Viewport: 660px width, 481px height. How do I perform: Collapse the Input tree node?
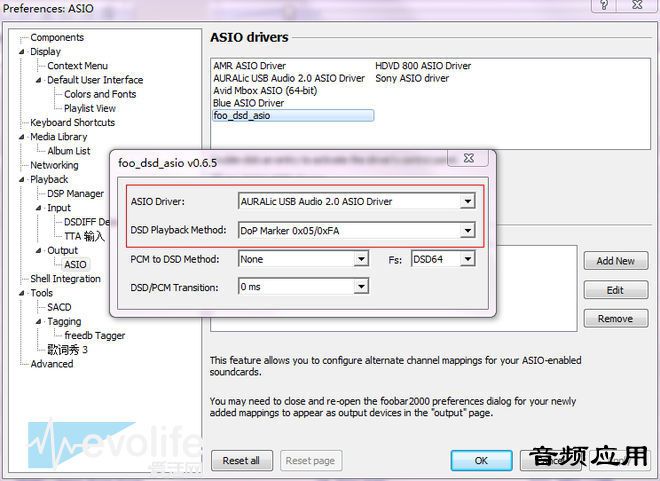39,208
